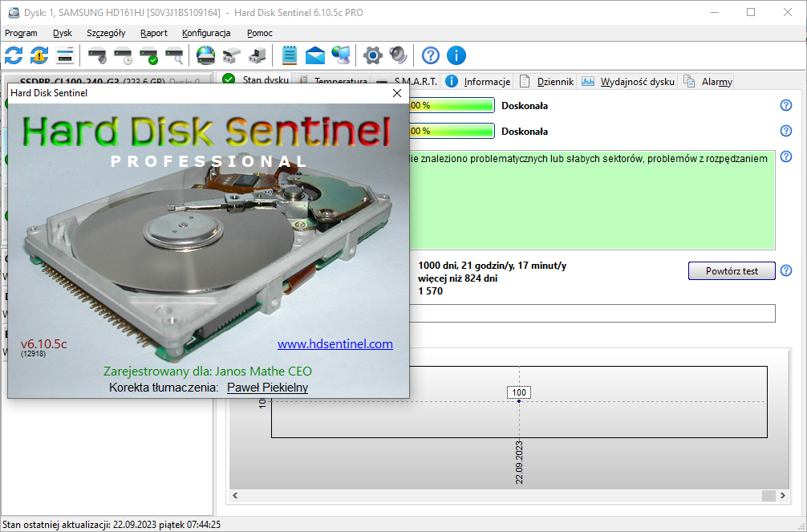Click the disk with green checkmark toolbar icon

tap(148, 55)
